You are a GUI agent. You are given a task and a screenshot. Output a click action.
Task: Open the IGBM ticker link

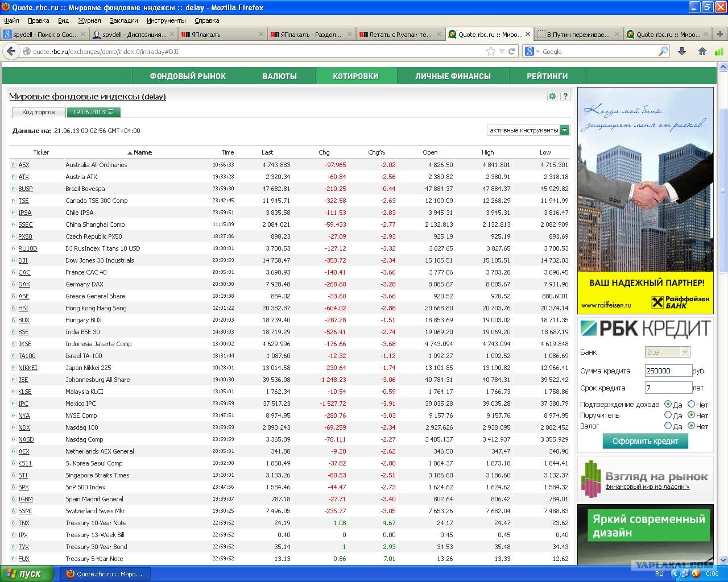point(25,499)
